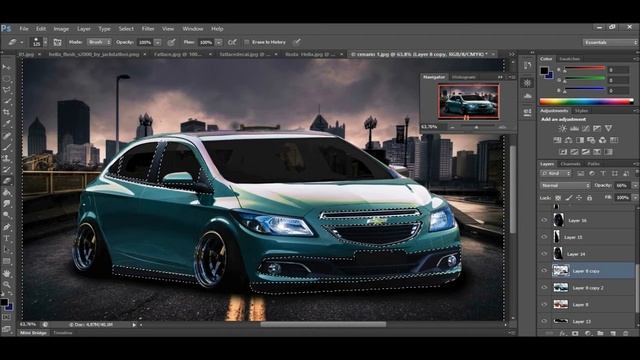This screenshot has width=640, height=360.
Task: Open the Select menu
Action: point(126,29)
